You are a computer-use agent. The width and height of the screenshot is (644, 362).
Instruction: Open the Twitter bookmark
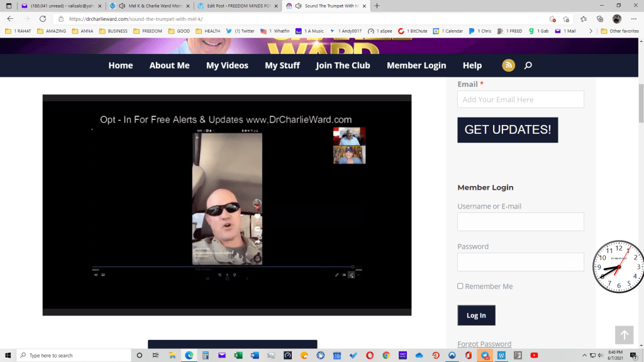click(241, 31)
